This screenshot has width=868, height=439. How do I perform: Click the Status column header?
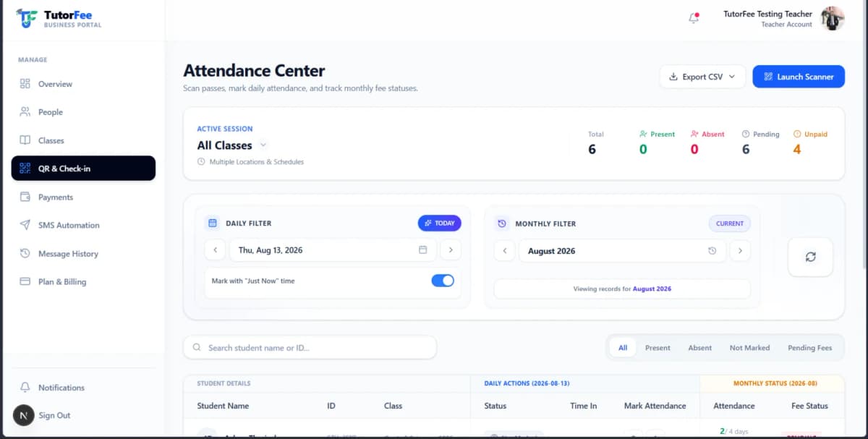pyautogui.click(x=495, y=406)
